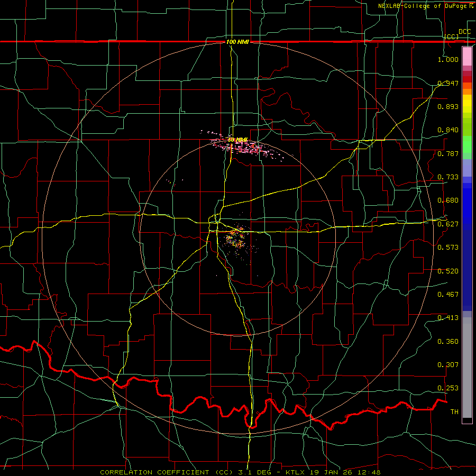
Task: Select the 0.360 scale value
Action: tap(448, 342)
